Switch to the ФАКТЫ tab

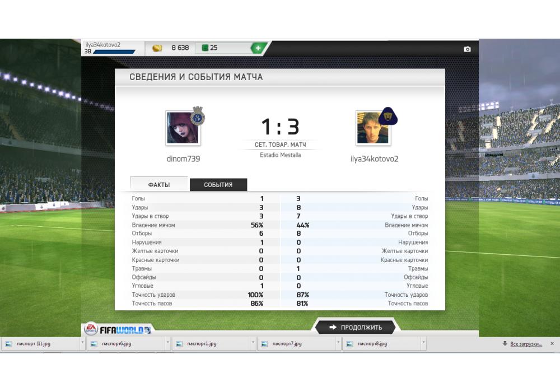coord(159,184)
